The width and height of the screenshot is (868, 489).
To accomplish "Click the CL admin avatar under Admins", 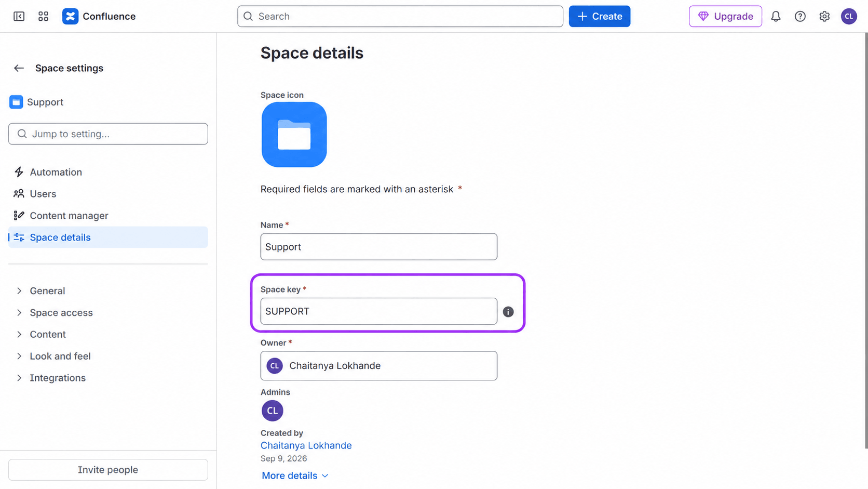I will click(273, 411).
